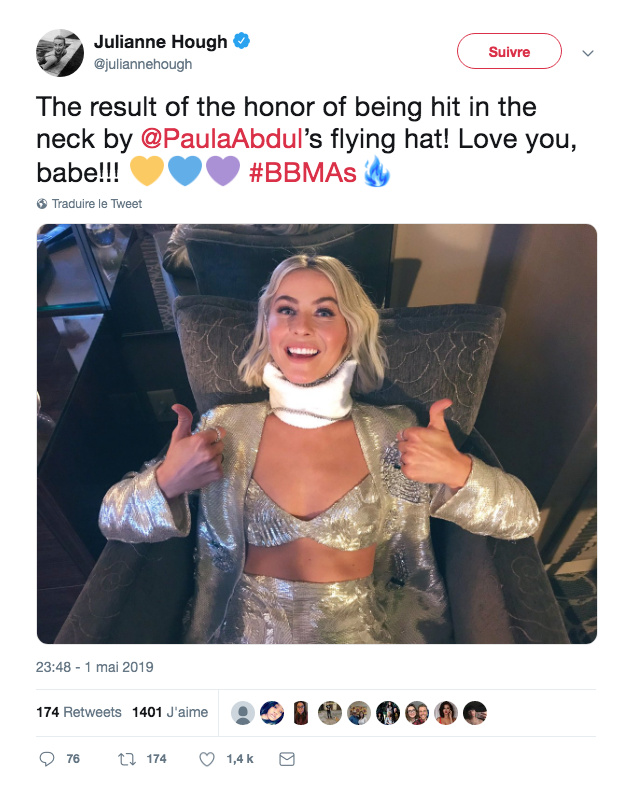Viewport: 632px width, 797px height.
Task: Open the 174 Retweets list
Action: (x=79, y=712)
